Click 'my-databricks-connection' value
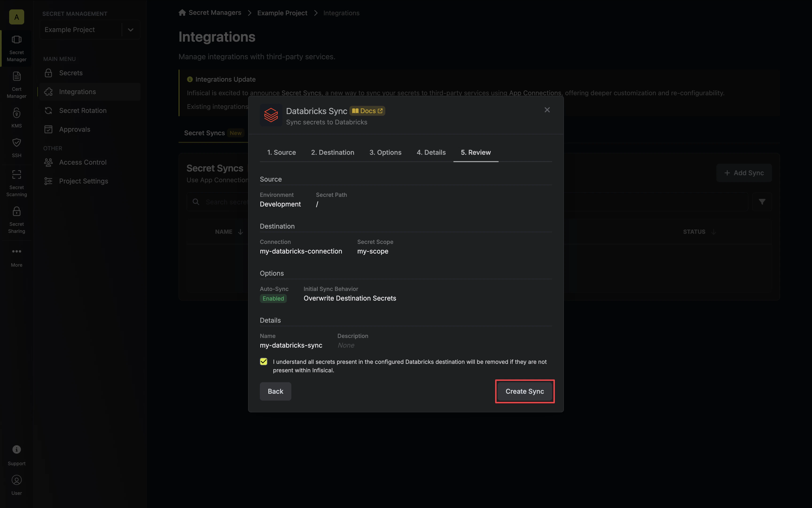The height and width of the screenshot is (508, 812). point(301,251)
